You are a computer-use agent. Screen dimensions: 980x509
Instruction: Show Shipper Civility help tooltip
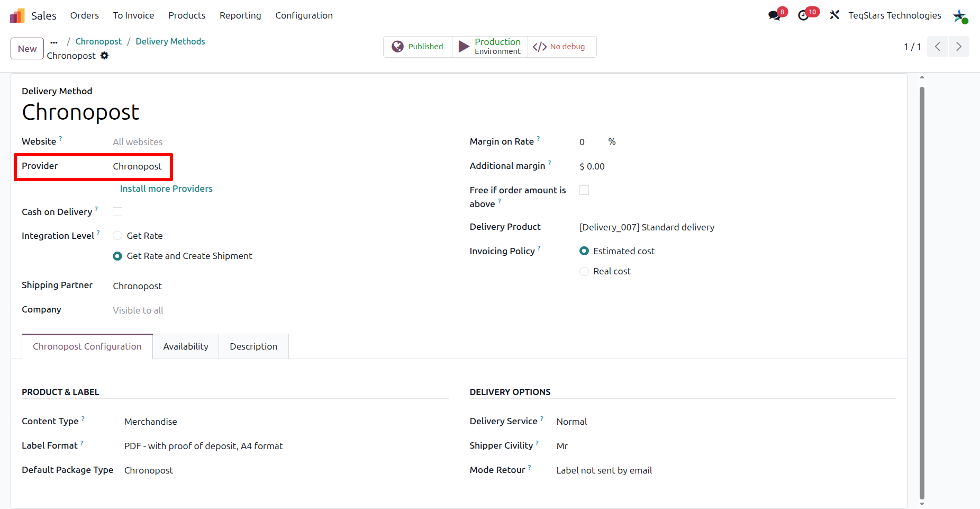(538, 442)
